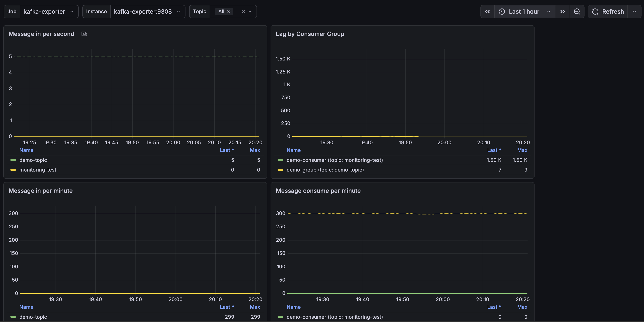Click the Last value 7 for demo-group
Image resolution: width=644 pixels, height=322 pixels.
500,170
